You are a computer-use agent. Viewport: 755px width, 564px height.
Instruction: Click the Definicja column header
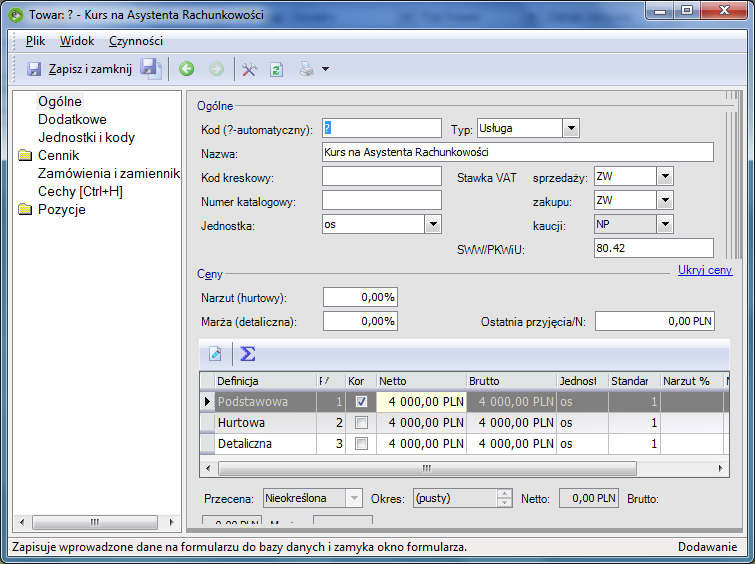(265, 381)
